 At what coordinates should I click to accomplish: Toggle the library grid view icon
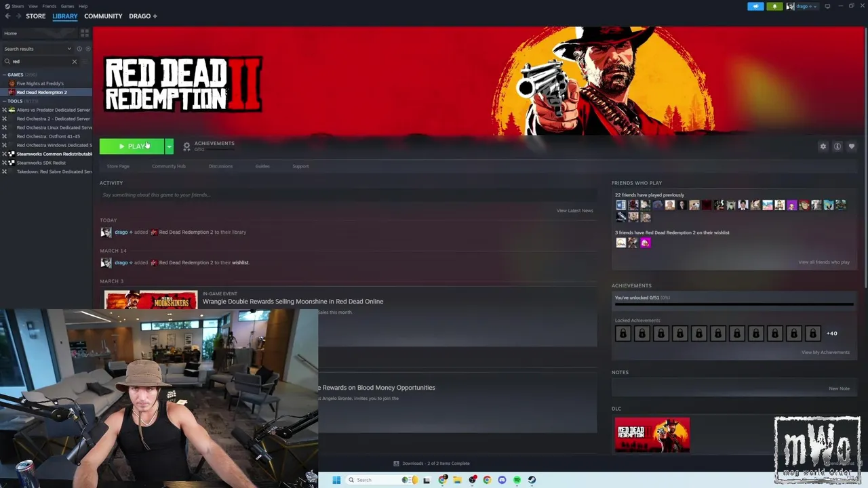(85, 33)
